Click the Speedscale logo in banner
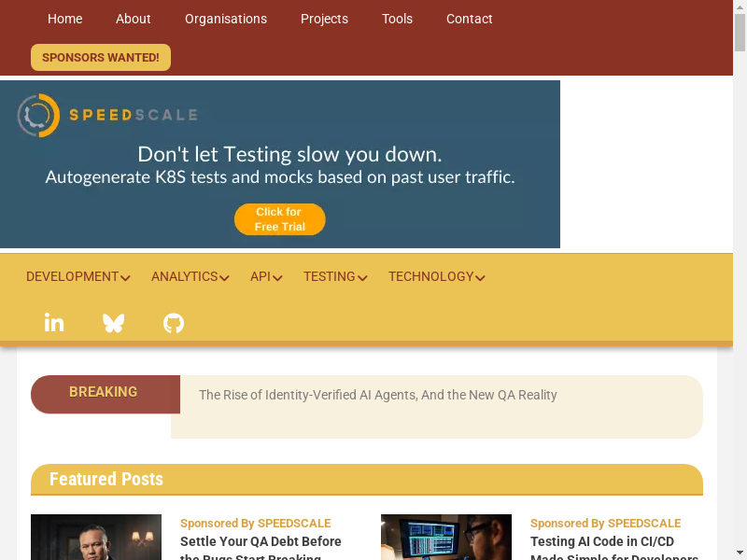Screen dimensions: 747x560 coord(107,116)
